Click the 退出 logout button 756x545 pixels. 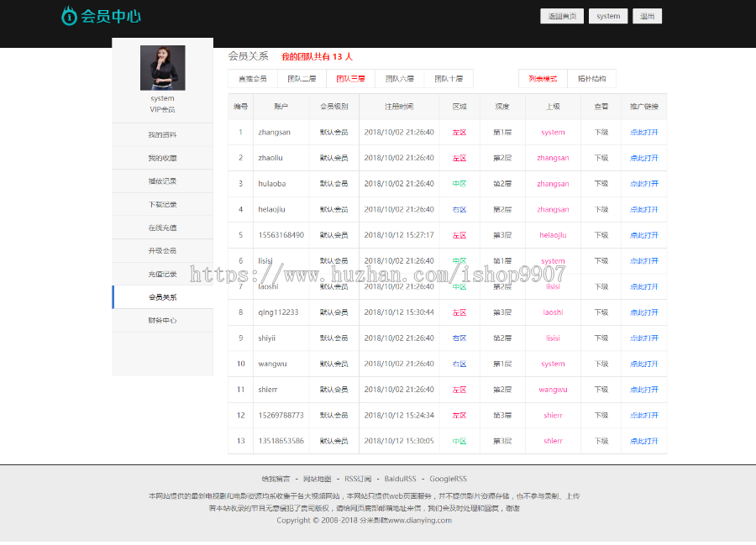coord(648,16)
